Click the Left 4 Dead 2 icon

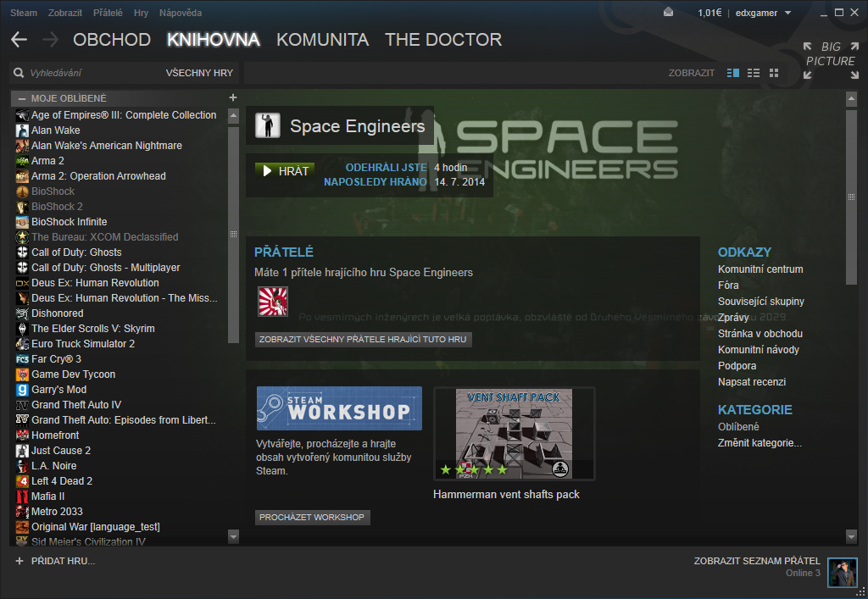23,481
